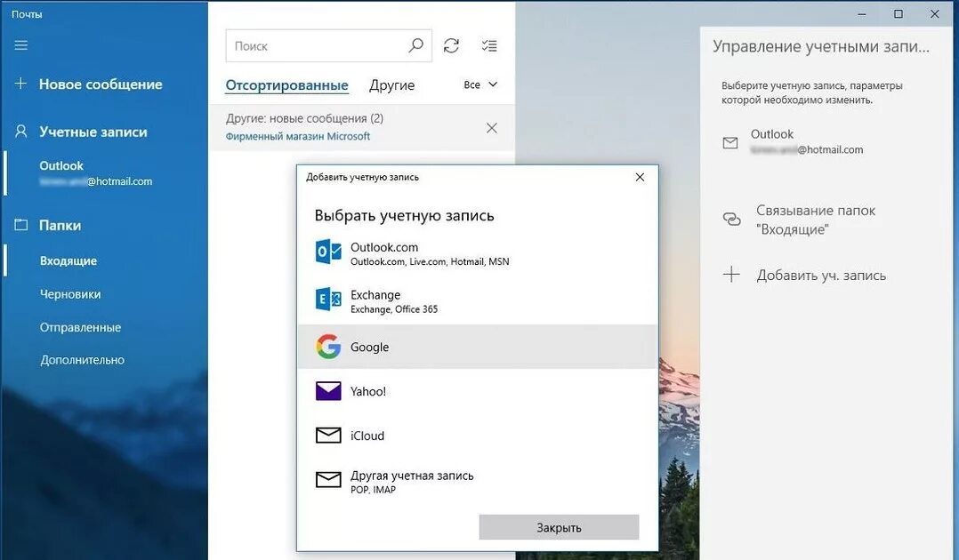Maximize the Mail window

[899, 14]
